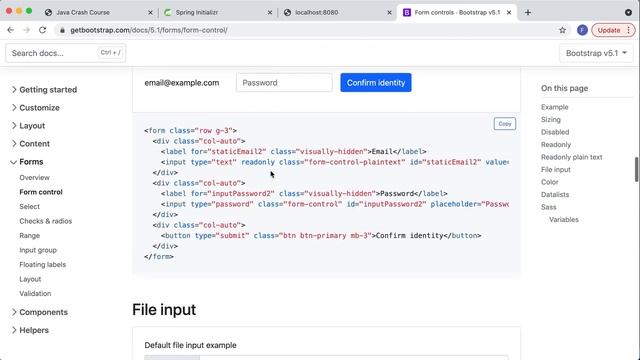This screenshot has height=360, width=640.
Task: Close the Java Crash Course tab
Action: click(x=150, y=13)
